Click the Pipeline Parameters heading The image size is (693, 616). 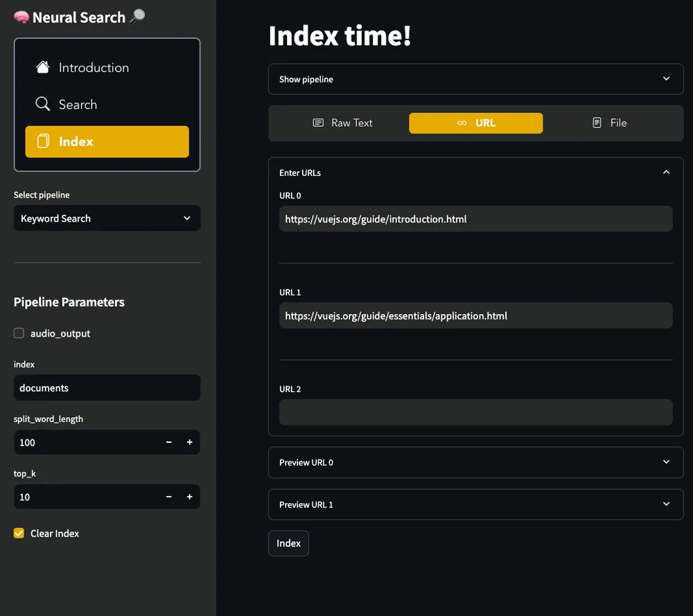pyautogui.click(x=69, y=302)
